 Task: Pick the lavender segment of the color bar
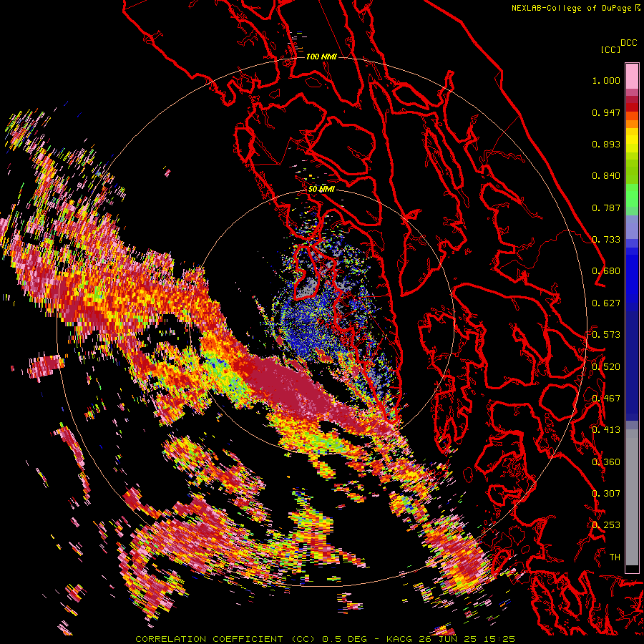point(632,227)
